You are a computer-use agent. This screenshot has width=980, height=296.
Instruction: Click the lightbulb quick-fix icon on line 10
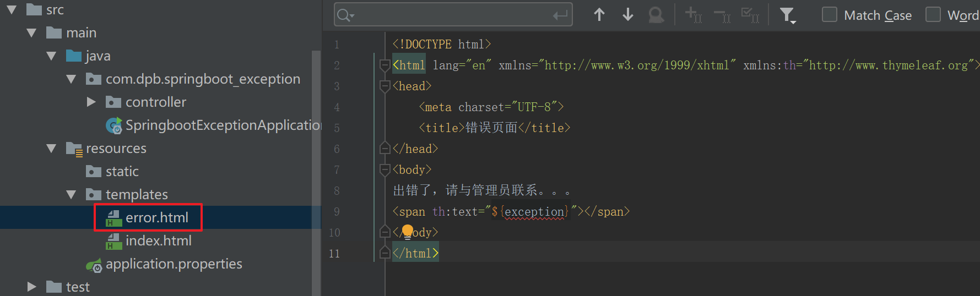pos(407,231)
